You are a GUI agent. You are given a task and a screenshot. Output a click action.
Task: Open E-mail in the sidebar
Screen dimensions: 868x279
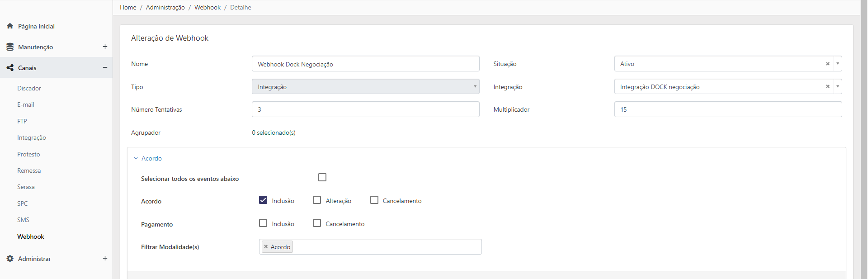tap(26, 104)
